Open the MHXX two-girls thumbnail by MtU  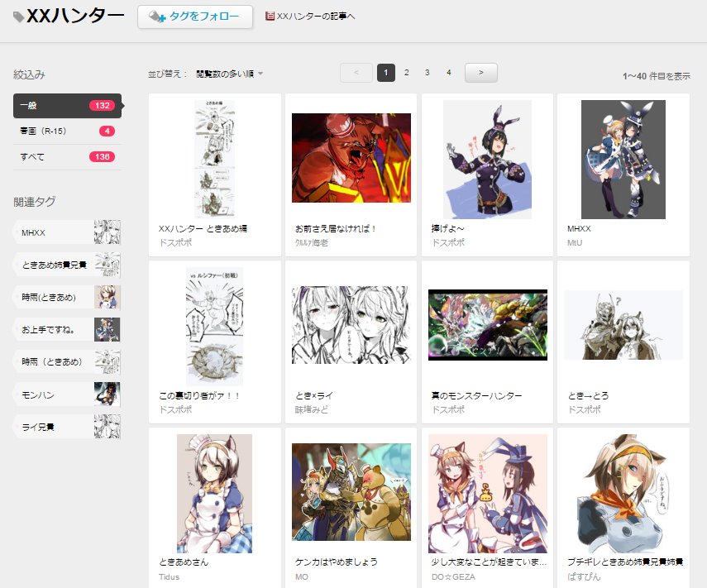coord(623,159)
